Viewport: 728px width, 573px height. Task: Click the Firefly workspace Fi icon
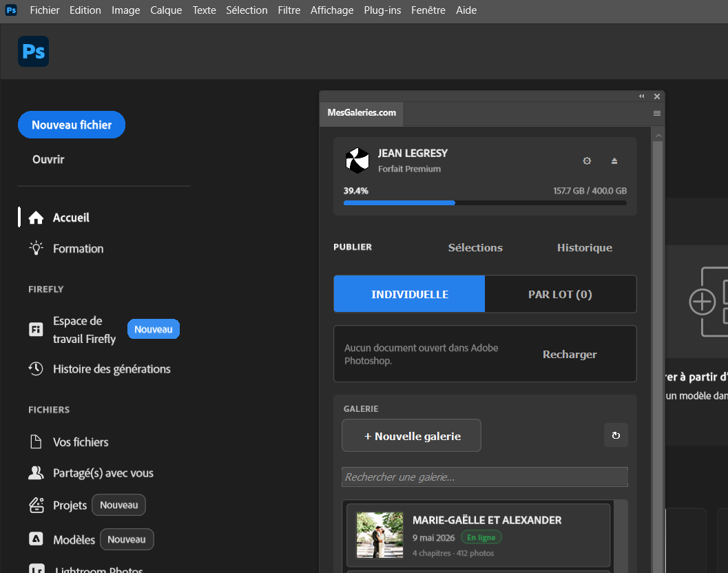click(36, 329)
